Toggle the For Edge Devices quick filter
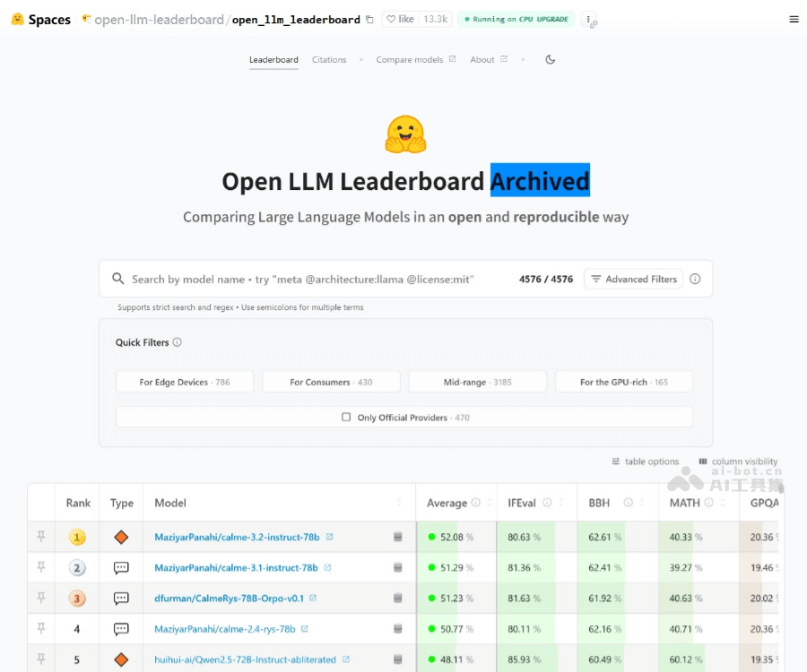807x672 pixels. tap(184, 381)
